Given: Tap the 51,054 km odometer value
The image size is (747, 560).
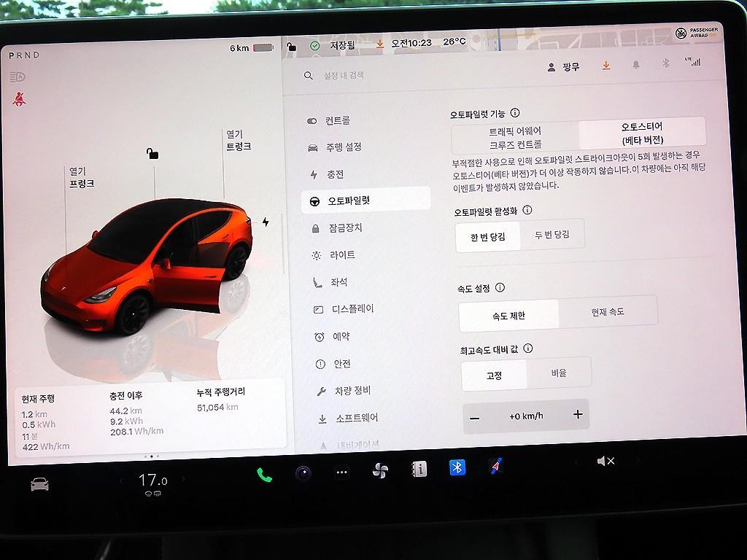Looking at the screenshot, I should click(217, 407).
